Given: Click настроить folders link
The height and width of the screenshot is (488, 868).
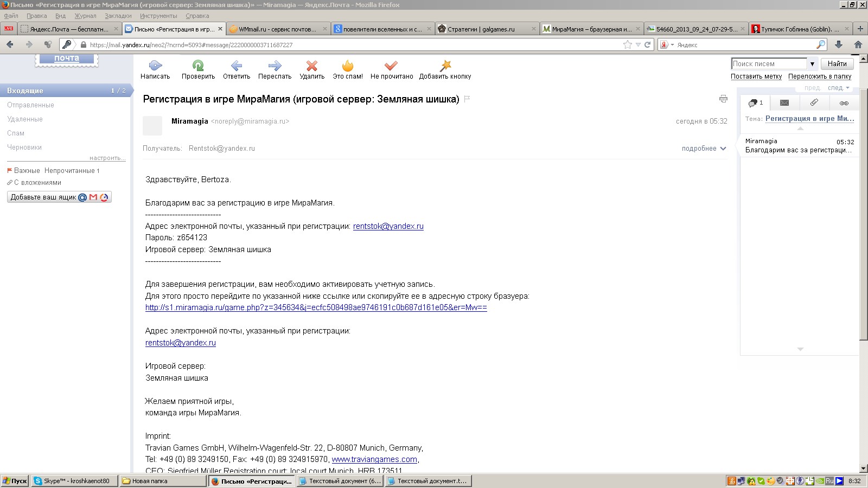Looking at the screenshot, I should click(107, 158).
